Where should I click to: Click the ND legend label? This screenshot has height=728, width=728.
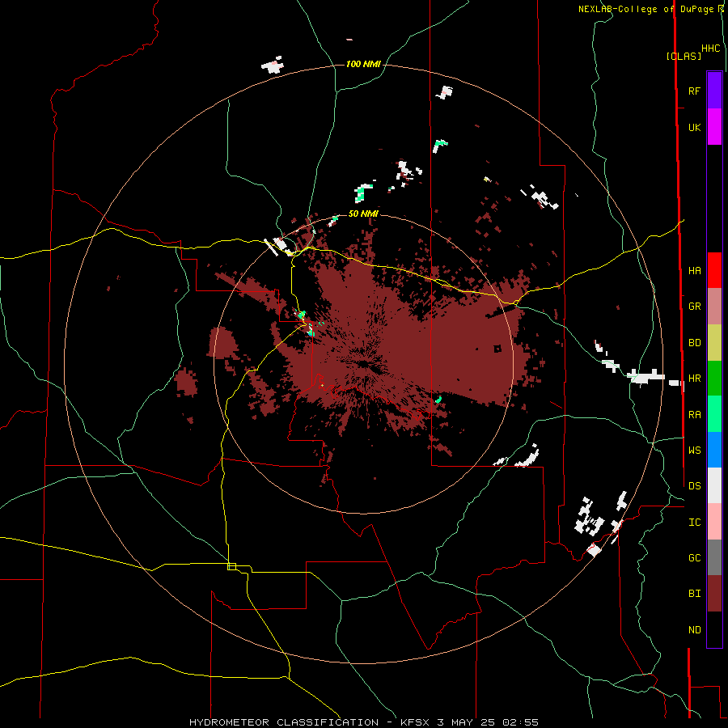point(694,630)
